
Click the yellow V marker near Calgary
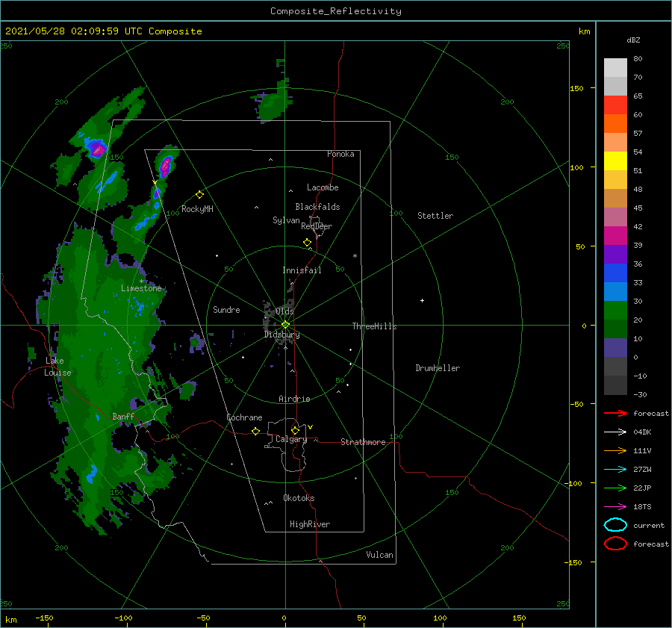[x=310, y=427]
